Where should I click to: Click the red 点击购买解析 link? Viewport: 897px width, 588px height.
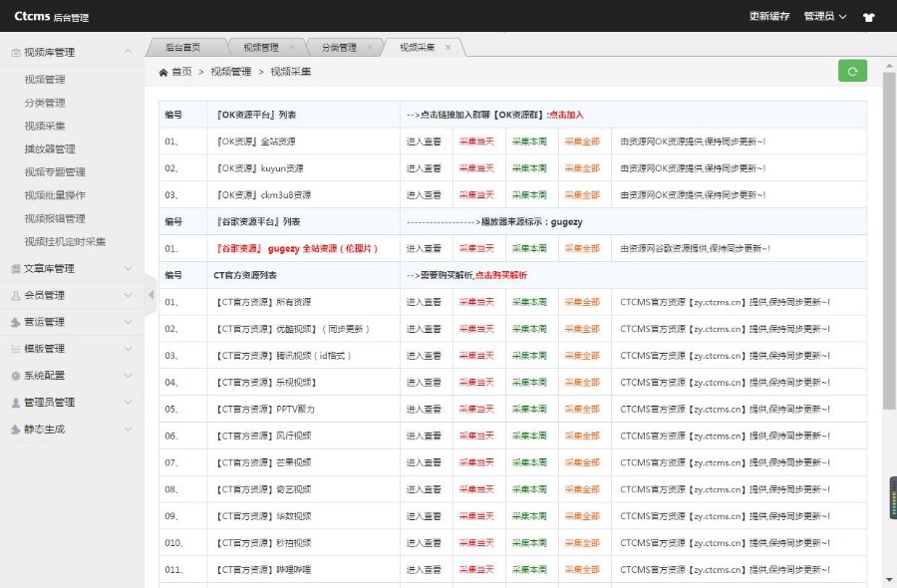coord(501,275)
